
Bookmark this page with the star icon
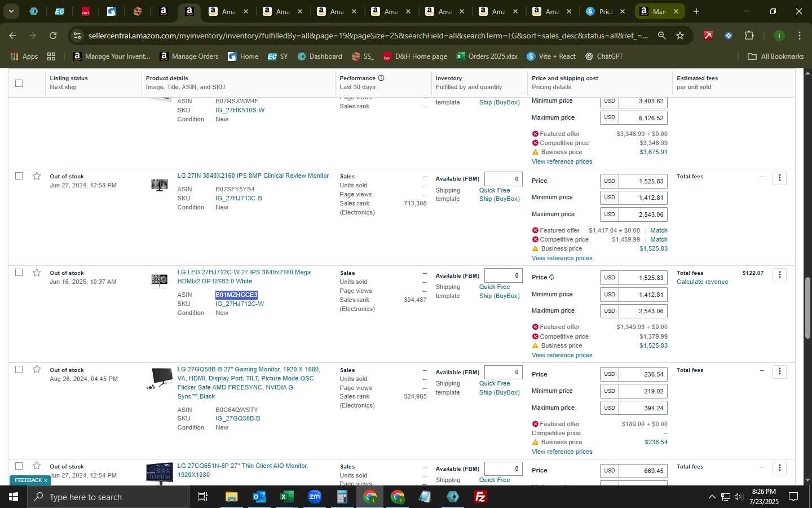click(680, 36)
